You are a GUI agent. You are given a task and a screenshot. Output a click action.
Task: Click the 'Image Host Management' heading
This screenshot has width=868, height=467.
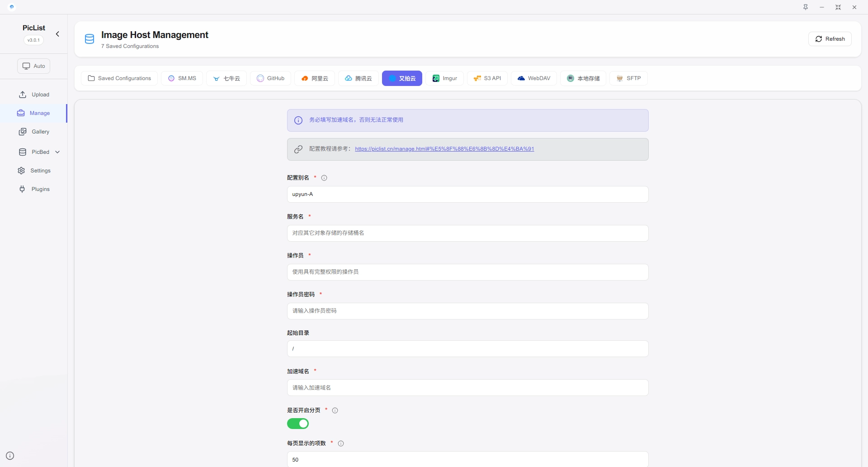tap(155, 35)
